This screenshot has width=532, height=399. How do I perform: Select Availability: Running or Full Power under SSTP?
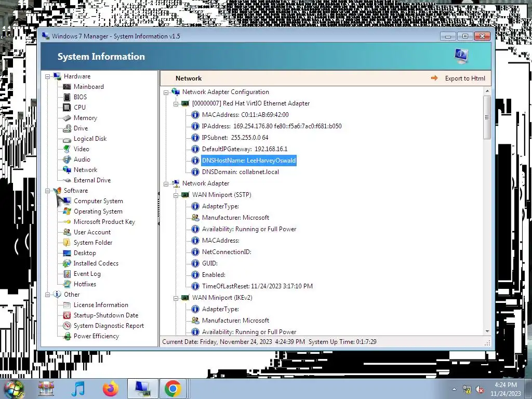point(249,229)
